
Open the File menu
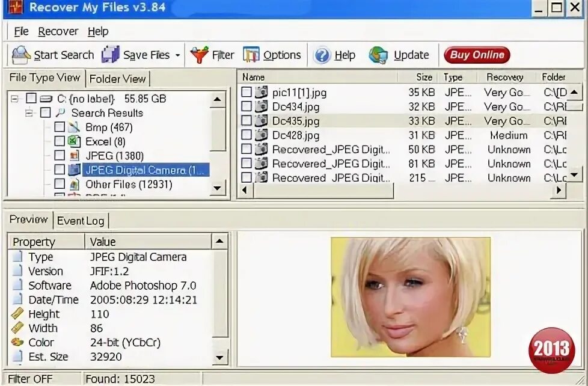click(x=21, y=31)
